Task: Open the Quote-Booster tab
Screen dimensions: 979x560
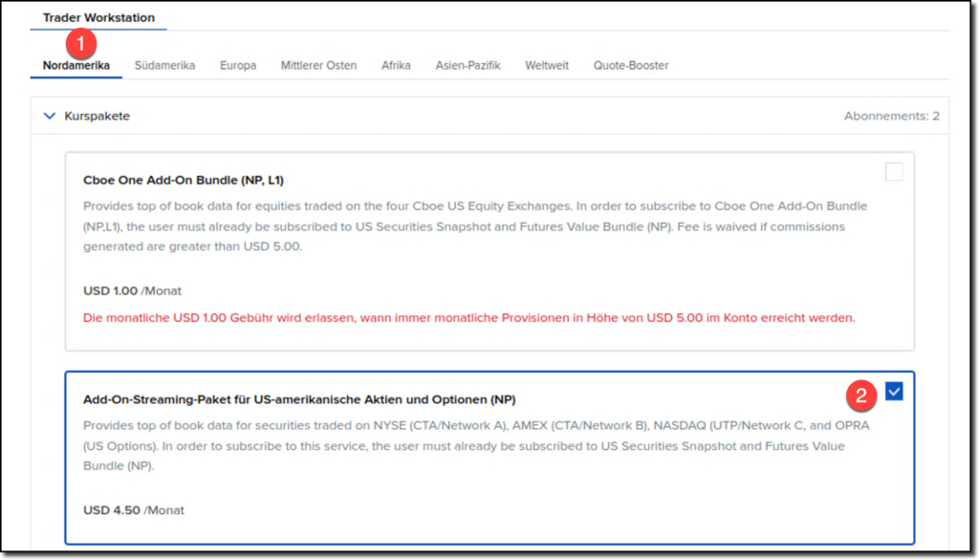Action: click(x=631, y=66)
